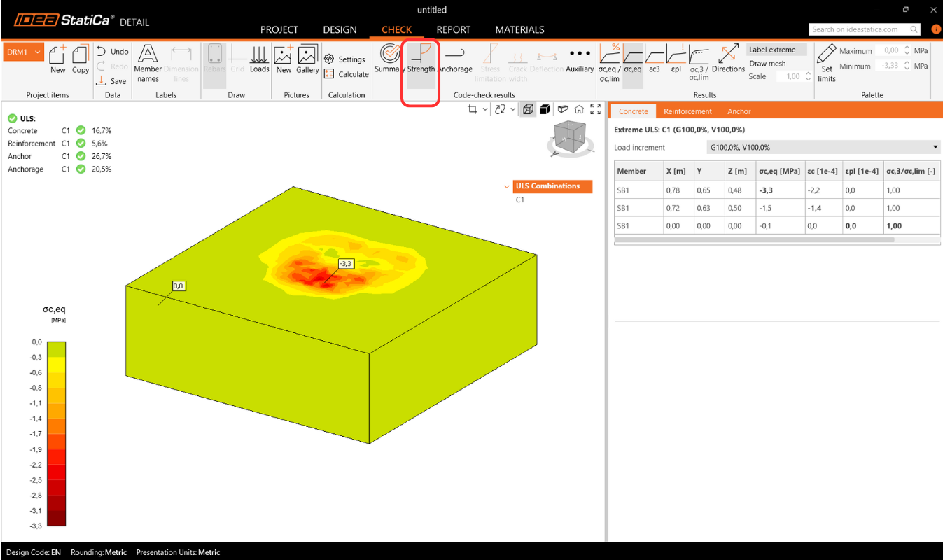The image size is (943, 560).
Task: Open the Reinforcement results tab
Action: point(687,111)
